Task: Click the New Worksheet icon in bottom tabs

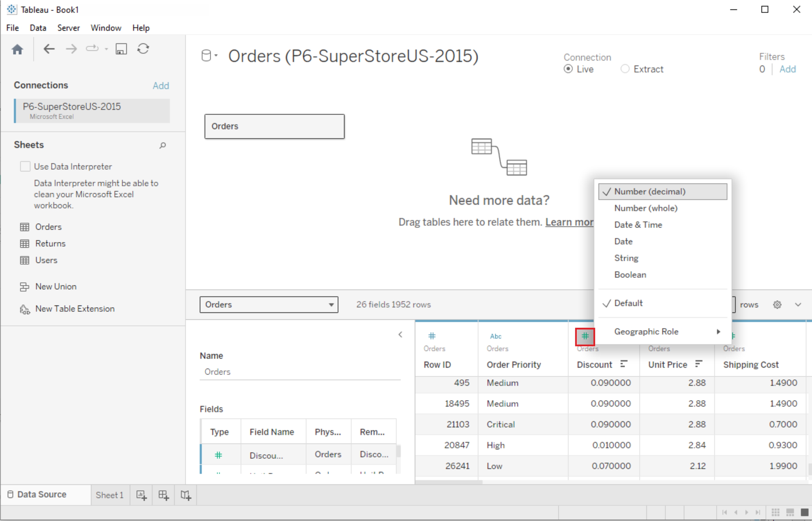Action: tap(141, 495)
